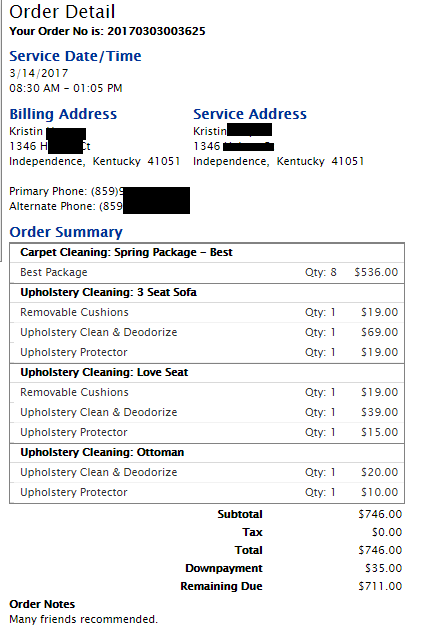Image resolution: width=442 pixels, height=629 pixels.
Task: Click the Remaining Due amount $711.00
Action: click(380, 586)
